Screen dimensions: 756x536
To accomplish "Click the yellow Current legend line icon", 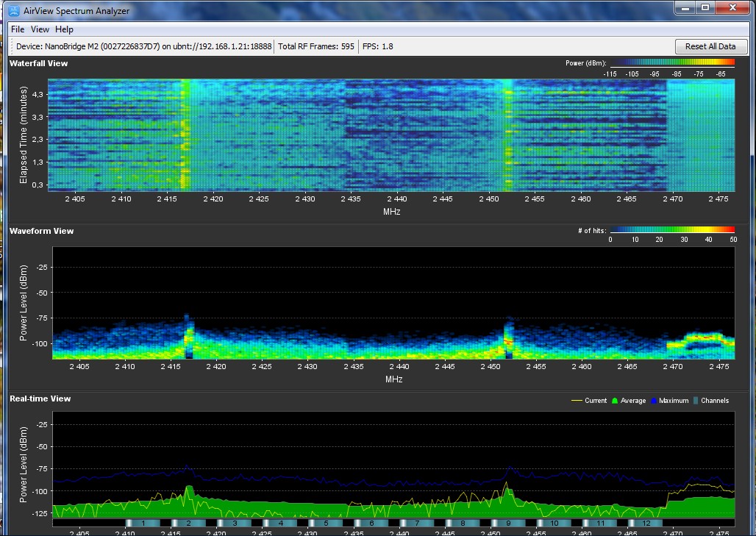I will tap(577, 401).
